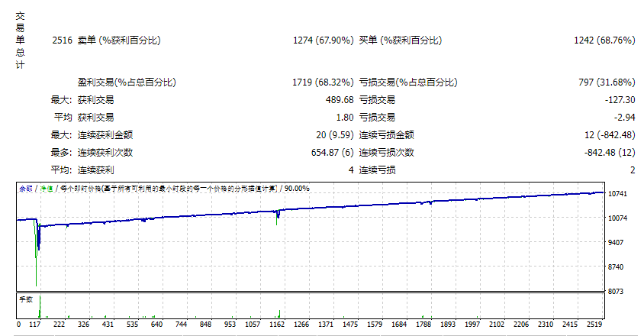This screenshot has height=336, width=644.
Task: Select the buy orders value 1242 (68.76%)
Action: pyautogui.click(x=604, y=40)
